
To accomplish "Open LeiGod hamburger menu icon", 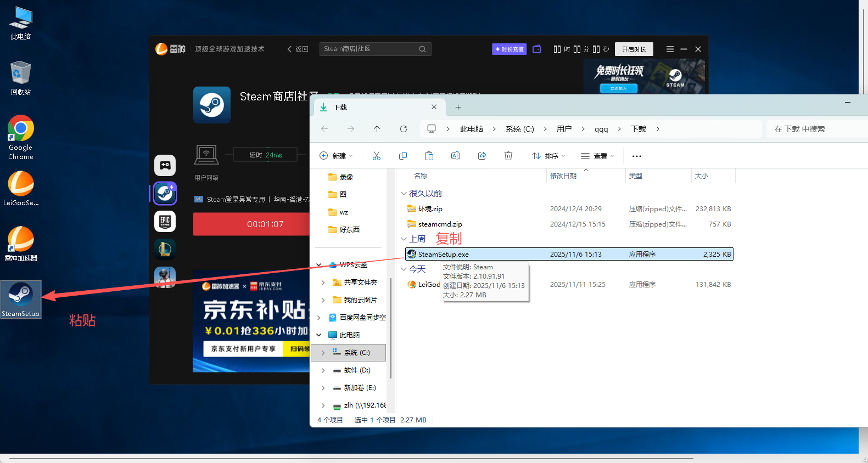I will pos(669,49).
